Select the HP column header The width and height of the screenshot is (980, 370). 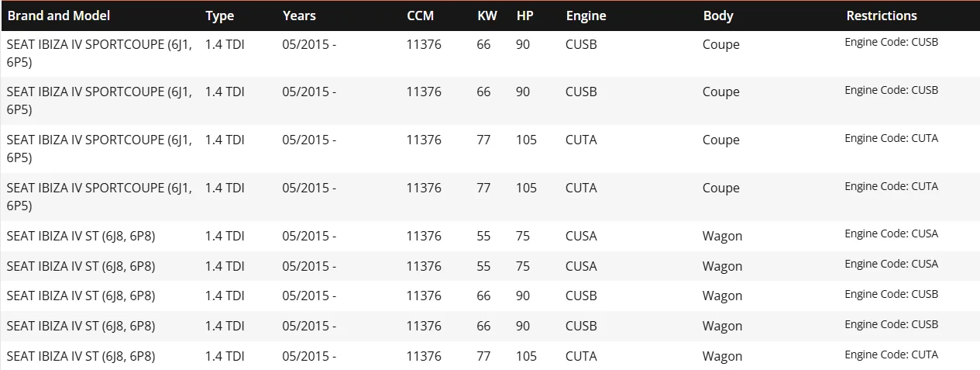[x=524, y=16]
